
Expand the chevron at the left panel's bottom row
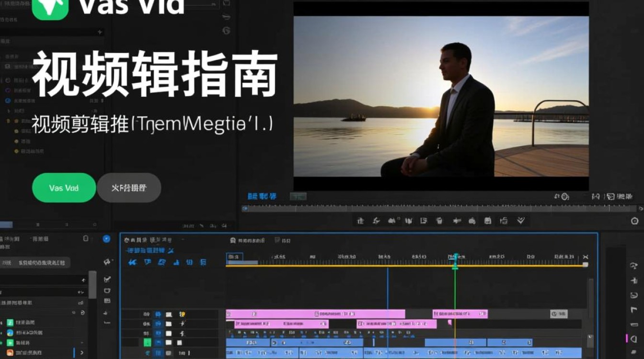82,353
